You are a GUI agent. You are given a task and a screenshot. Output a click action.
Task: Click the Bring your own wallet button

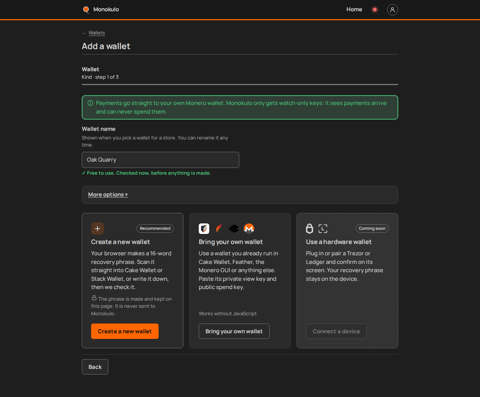234,331
